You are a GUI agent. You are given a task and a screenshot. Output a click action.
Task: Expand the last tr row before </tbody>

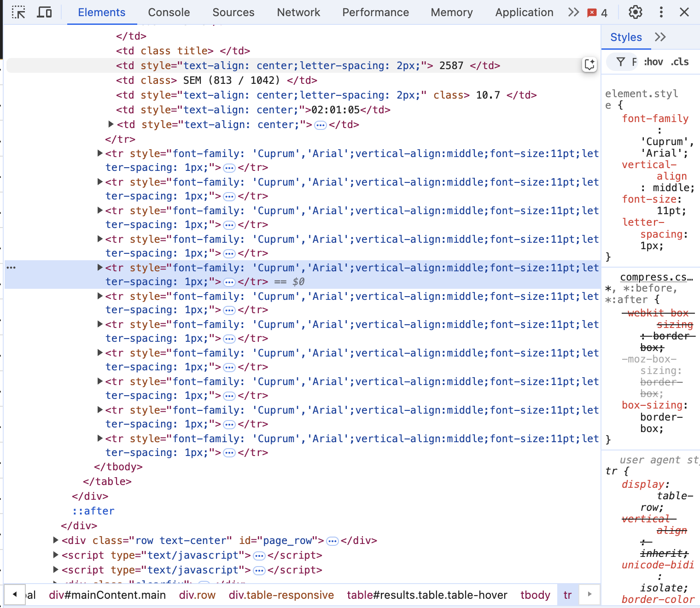(x=100, y=438)
